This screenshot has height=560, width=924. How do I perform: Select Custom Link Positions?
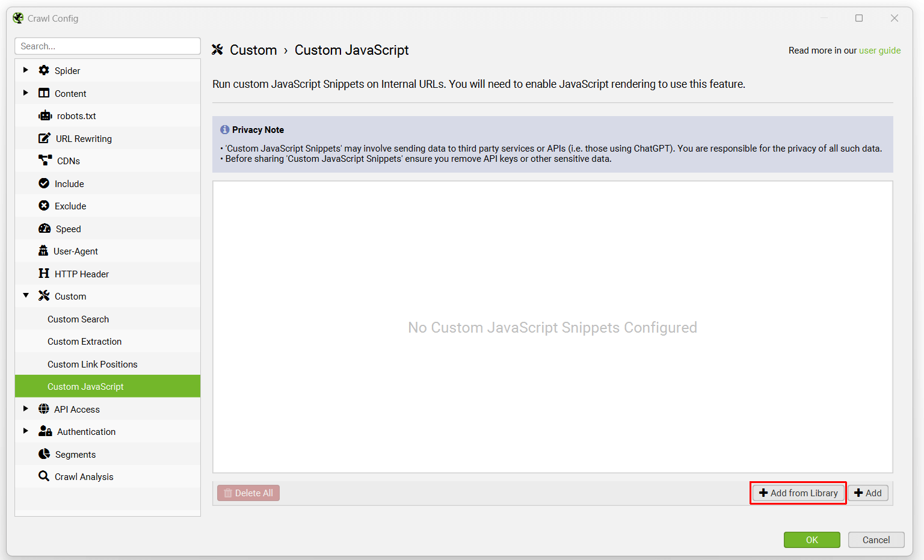pyautogui.click(x=108, y=364)
